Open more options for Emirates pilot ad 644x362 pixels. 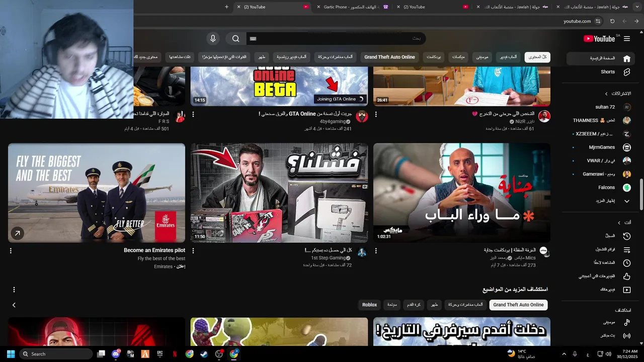coord(11,250)
